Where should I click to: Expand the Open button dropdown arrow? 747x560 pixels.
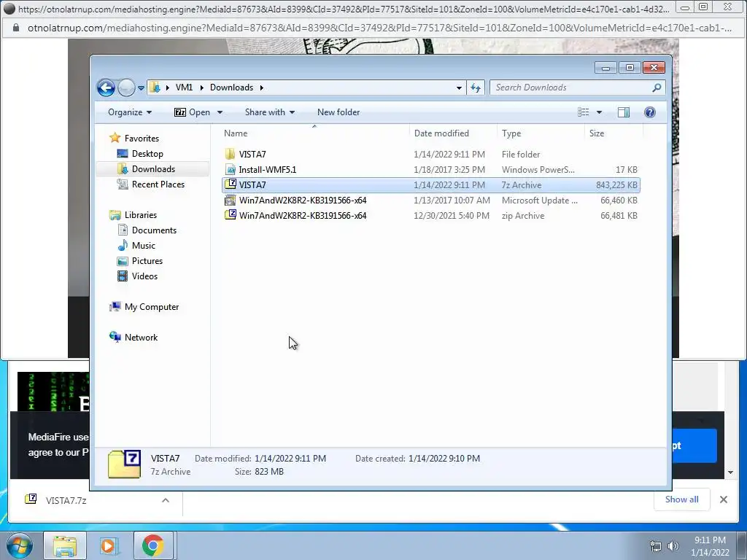(220, 112)
